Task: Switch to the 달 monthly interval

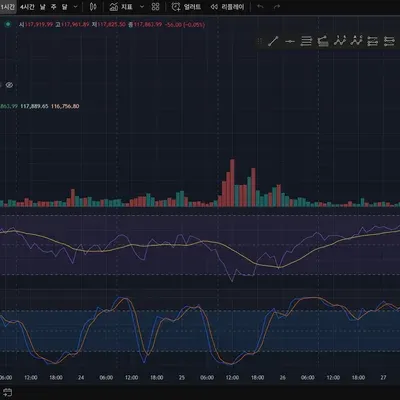Action: (64, 7)
